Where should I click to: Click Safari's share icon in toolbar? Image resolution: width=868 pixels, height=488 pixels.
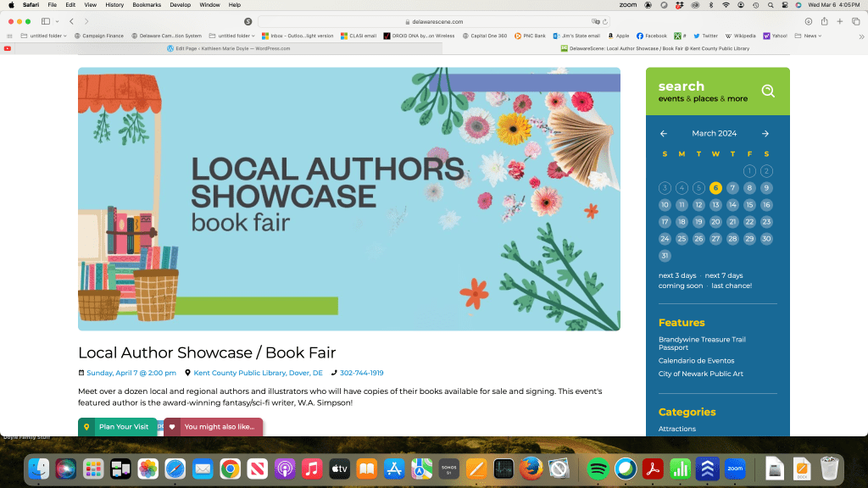pyautogui.click(x=823, y=21)
